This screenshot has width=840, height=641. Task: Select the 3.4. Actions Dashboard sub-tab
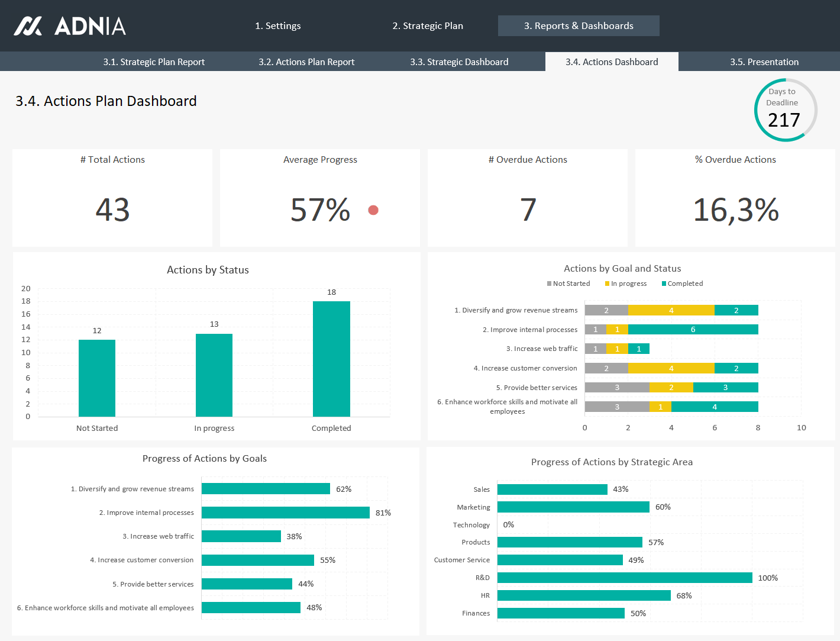pos(612,62)
